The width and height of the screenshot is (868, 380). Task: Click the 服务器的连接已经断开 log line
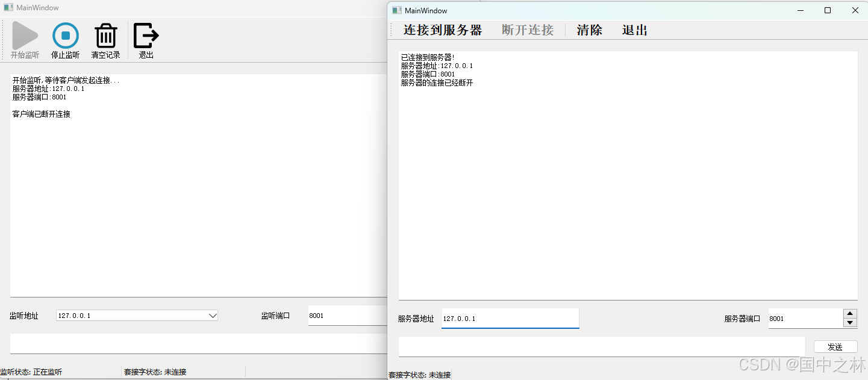click(437, 83)
